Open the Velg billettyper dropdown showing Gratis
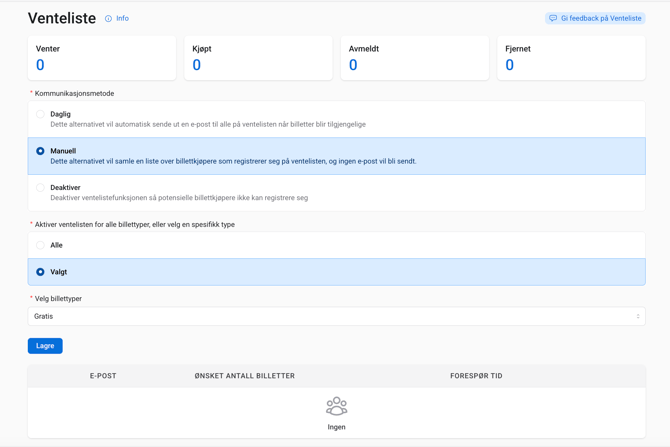Image resolution: width=670 pixels, height=447 pixels. (x=336, y=316)
